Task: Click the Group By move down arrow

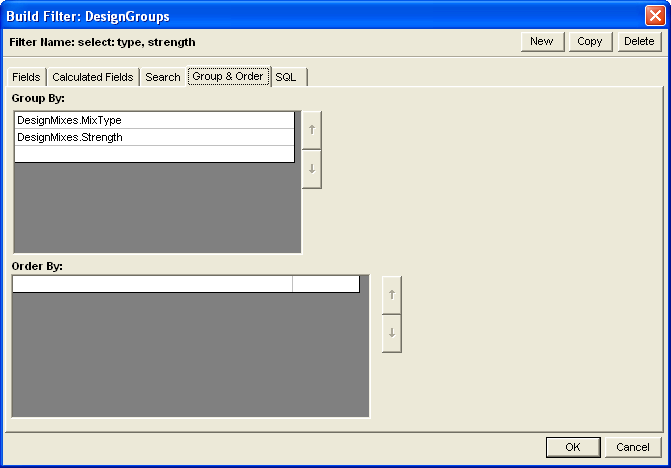Action: pyautogui.click(x=312, y=169)
